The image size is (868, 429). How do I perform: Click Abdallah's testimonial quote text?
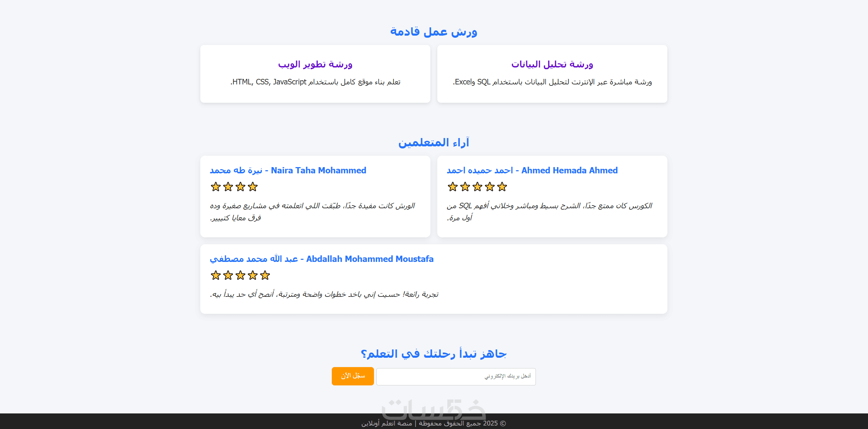[x=324, y=294]
